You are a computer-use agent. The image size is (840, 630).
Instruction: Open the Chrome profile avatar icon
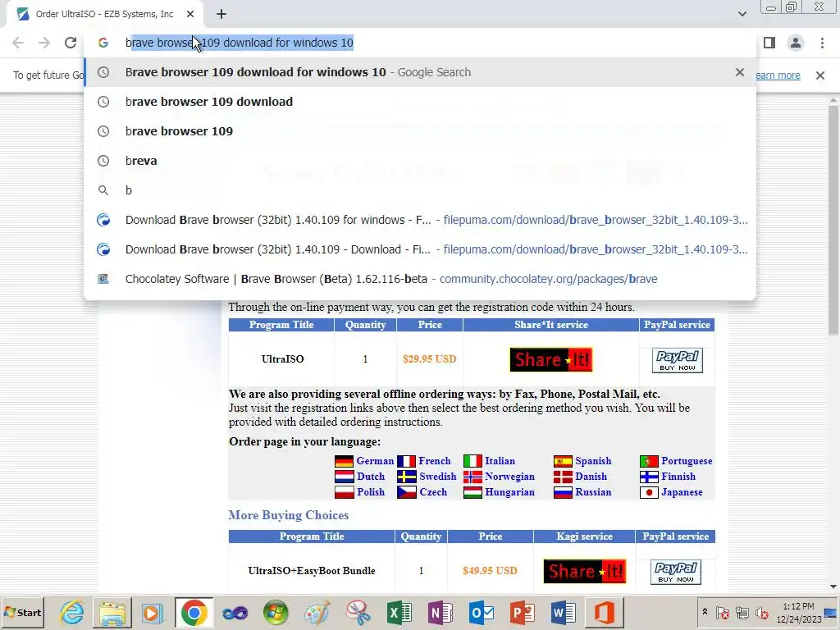pos(796,43)
